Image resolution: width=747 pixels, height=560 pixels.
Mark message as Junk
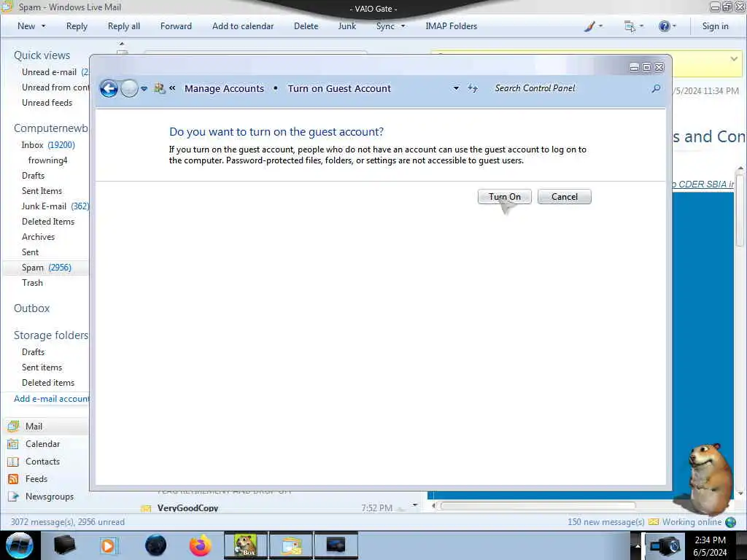point(347,26)
